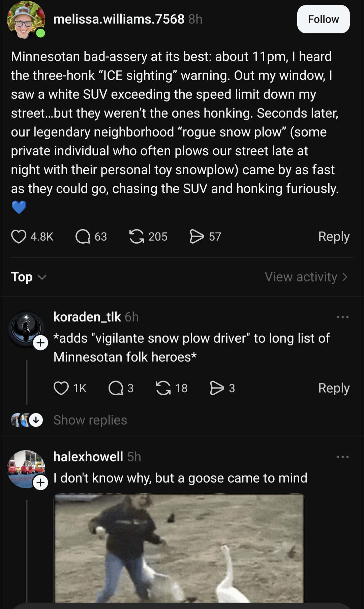Expand hidden replies with Show replies
The width and height of the screenshot is (364, 609).
point(90,420)
